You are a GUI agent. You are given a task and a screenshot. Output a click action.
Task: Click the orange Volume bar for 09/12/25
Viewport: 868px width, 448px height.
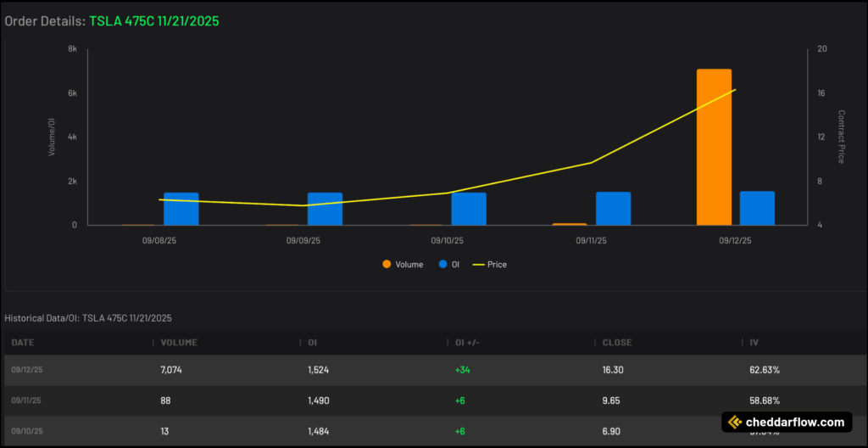pos(714,147)
